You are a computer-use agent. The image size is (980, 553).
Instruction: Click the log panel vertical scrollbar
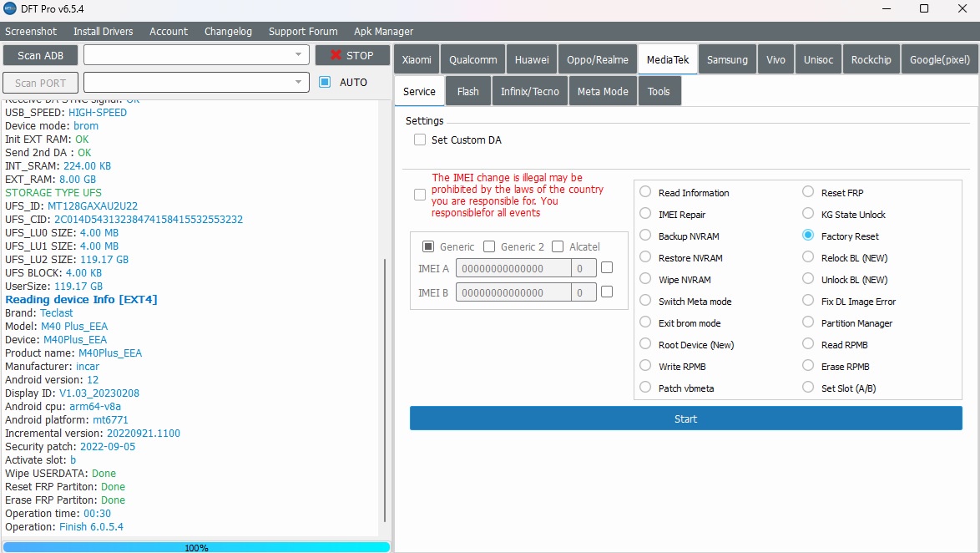[384, 390]
